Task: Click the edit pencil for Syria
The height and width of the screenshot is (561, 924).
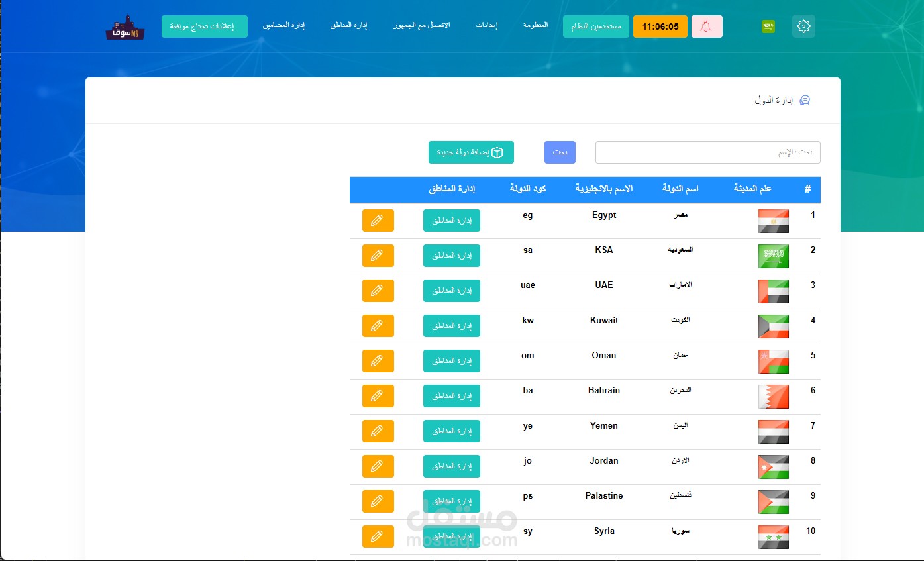Action: 378,536
